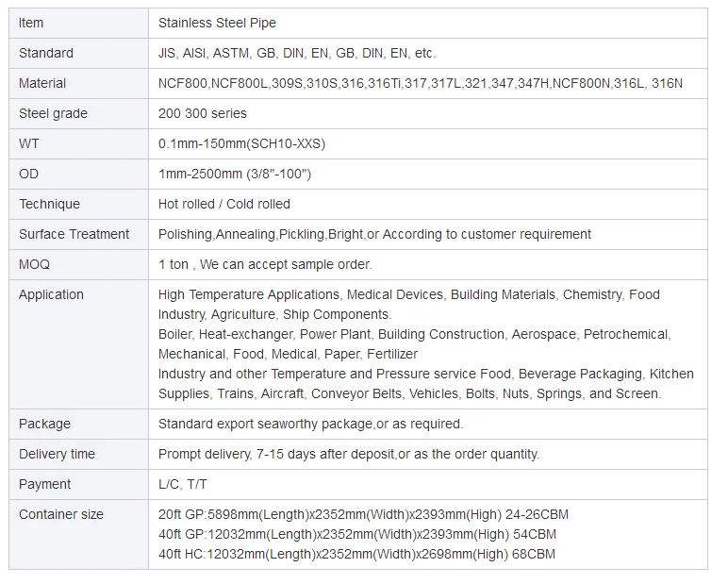
Task: Select the "Hot rolled / Cold rolled" cell
Action: point(224,204)
